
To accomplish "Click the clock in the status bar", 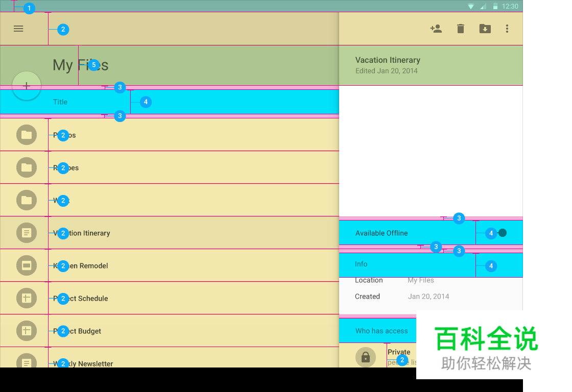I will point(511,6).
